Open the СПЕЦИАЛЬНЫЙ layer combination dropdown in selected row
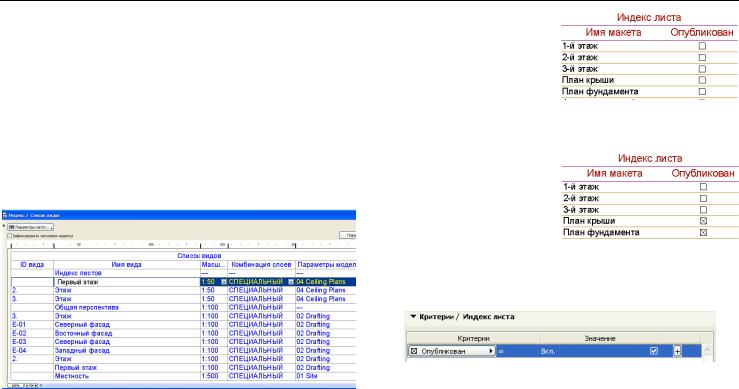This screenshot has width=739, height=389. tap(291, 281)
